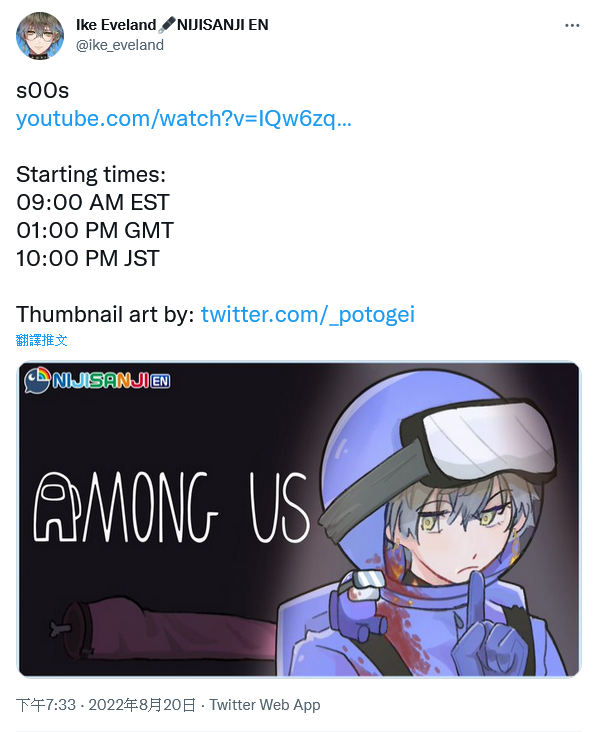Open the twitter.com/_potogei artist link
The image size is (598, 732).
(308, 314)
